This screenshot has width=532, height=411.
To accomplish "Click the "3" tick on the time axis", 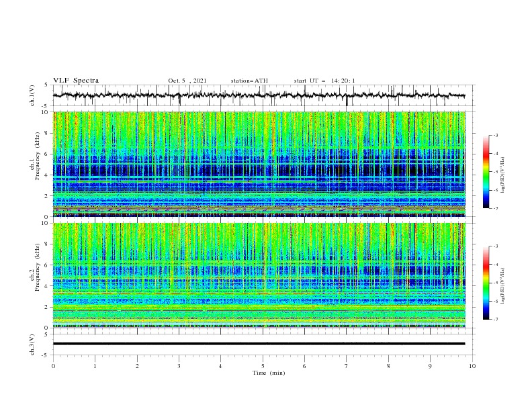I will pyautogui.click(x=179, y=366).
